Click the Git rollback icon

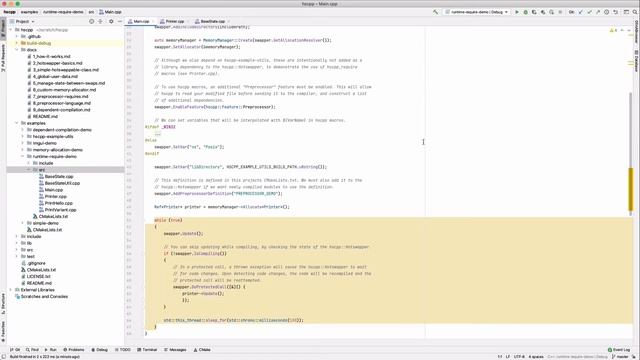(616, 12)
